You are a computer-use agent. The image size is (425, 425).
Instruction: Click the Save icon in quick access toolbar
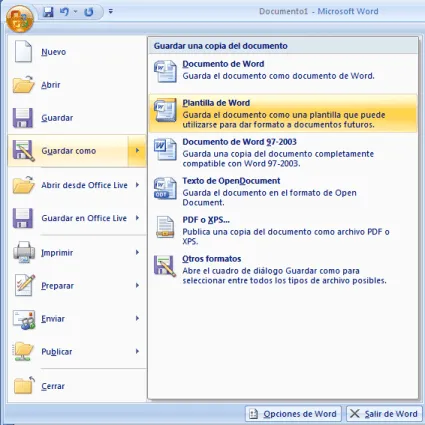point(48,12)
